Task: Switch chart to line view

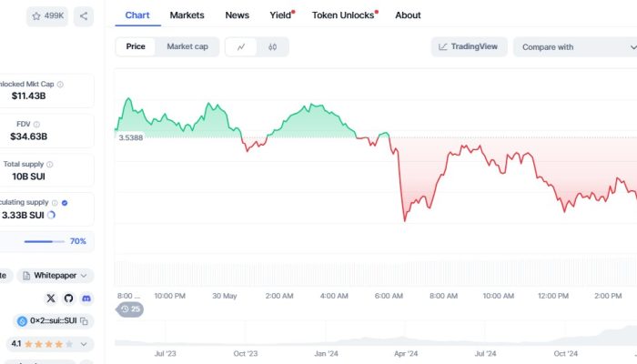Action: (240, 46)
